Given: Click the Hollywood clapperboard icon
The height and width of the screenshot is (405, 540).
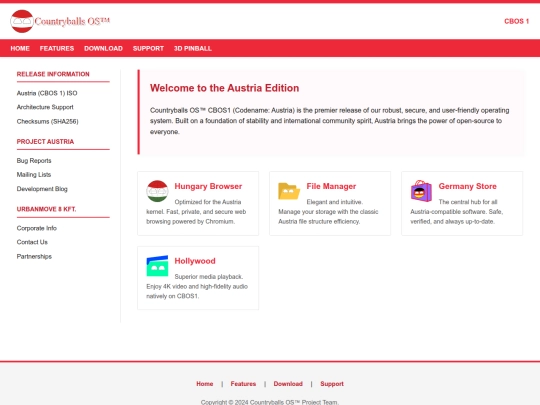Looking at the screenshot, I should pos(157,266).
